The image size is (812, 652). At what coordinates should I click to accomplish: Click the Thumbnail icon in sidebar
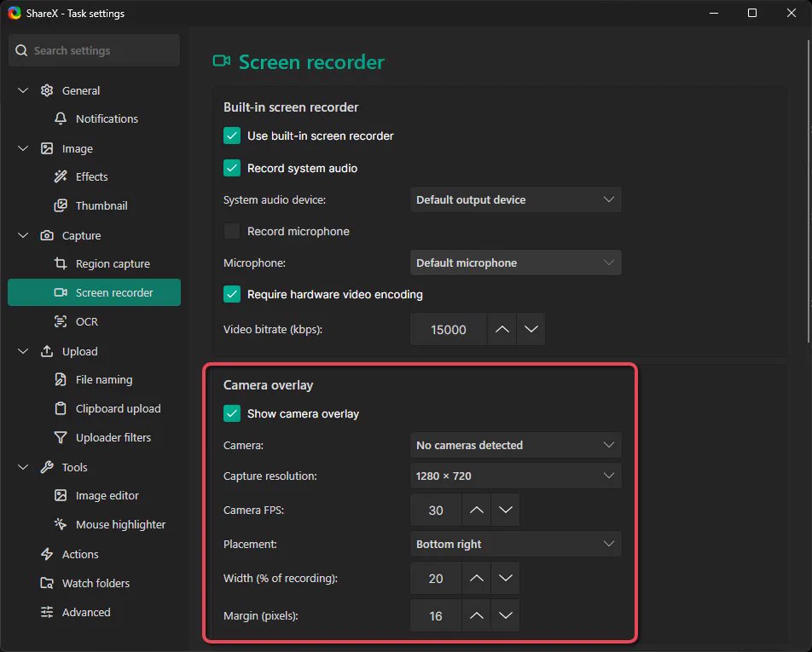click(x=61, y=205)
